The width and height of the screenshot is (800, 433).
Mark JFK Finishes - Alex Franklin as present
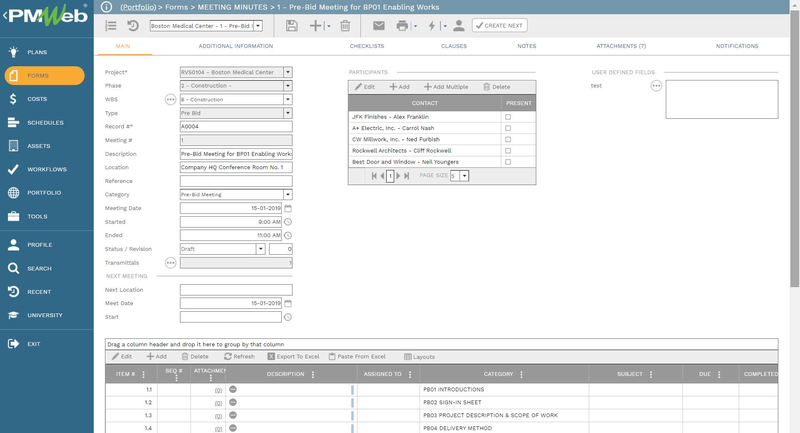(508, 117)
